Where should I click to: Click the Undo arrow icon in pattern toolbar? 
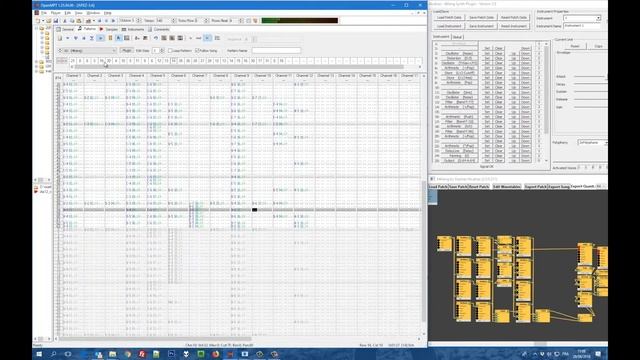pos(156,38)
